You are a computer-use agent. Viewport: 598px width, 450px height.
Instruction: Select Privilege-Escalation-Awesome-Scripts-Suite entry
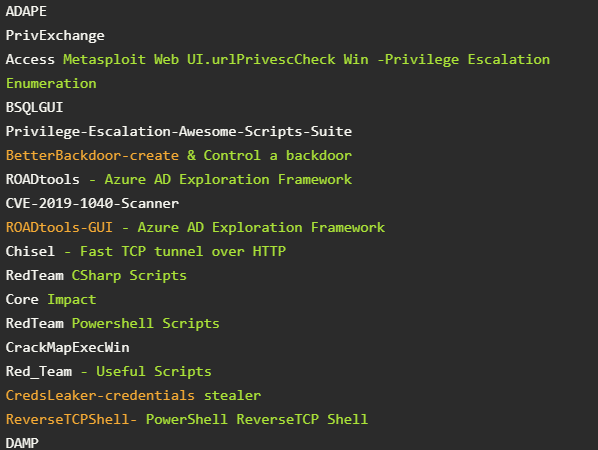tap(179, 132)
